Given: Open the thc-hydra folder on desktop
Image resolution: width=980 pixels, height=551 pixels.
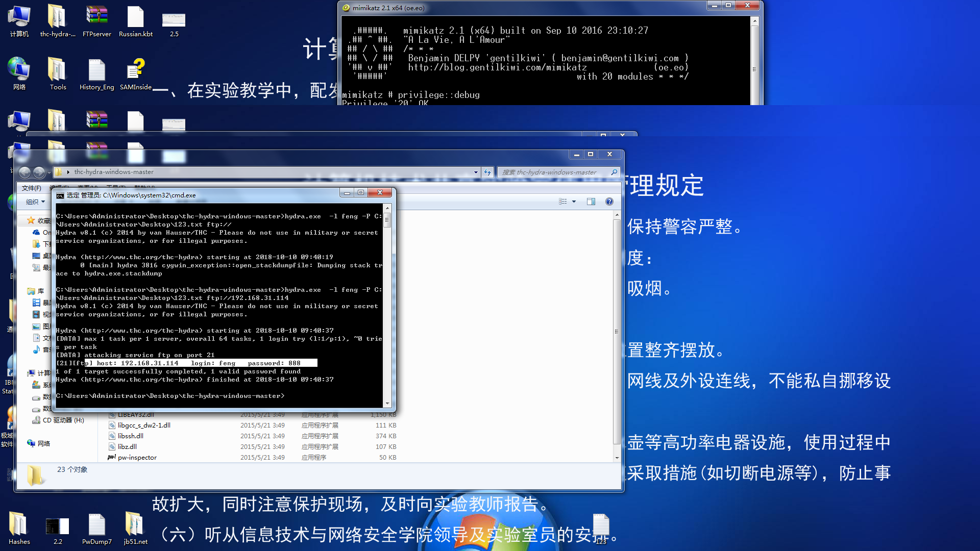Looking at the screenshot, I should click(58, 21).
